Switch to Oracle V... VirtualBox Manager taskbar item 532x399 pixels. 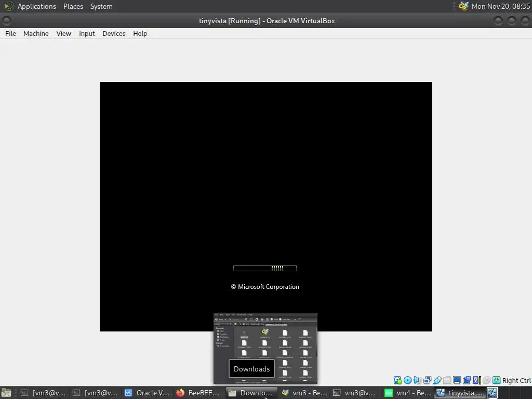(x=147, y=393)
